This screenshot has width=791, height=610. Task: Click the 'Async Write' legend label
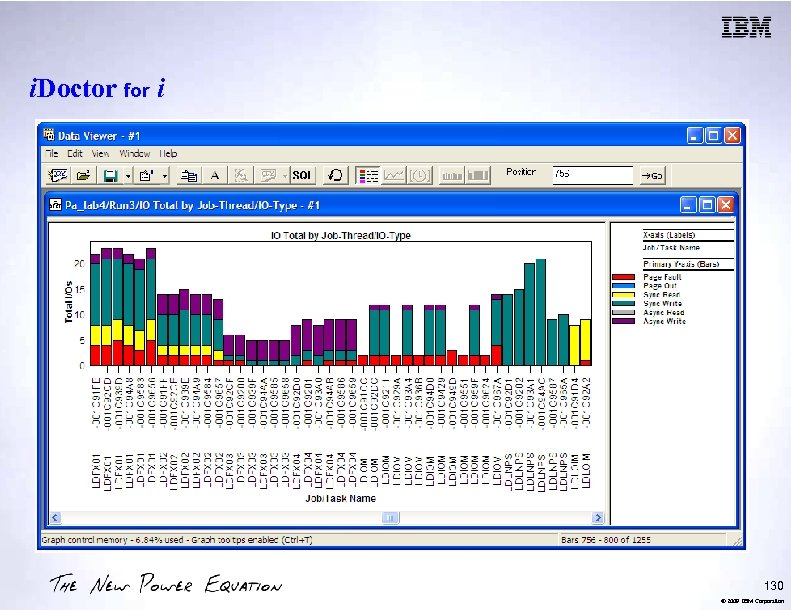point(664,321)
